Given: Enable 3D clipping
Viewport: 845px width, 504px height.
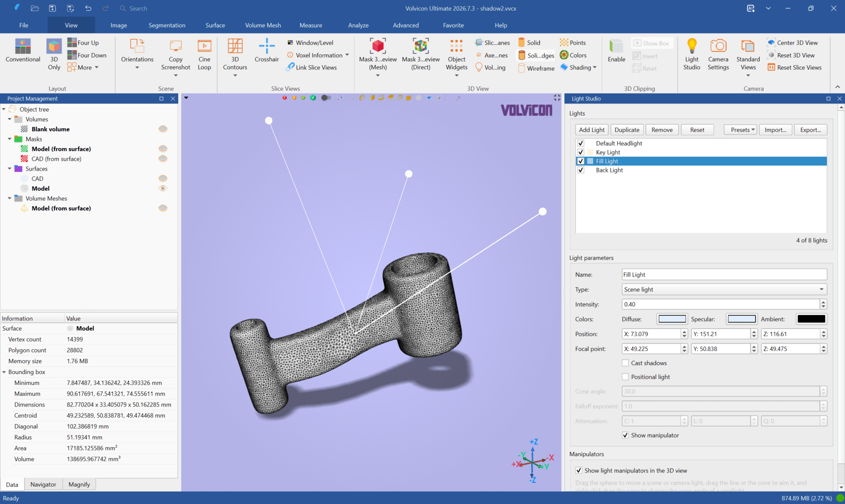Looking at the screenshot, I should (617, 51).
